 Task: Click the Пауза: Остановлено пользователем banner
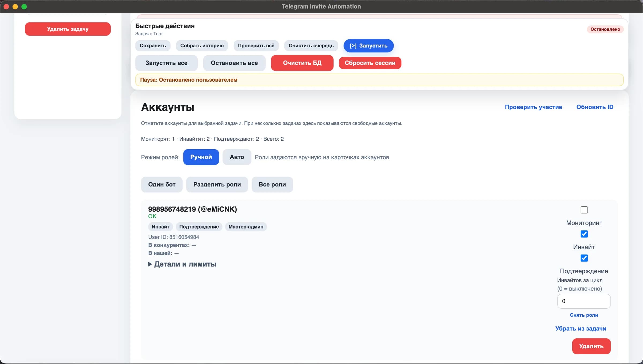tap(379, 80)
